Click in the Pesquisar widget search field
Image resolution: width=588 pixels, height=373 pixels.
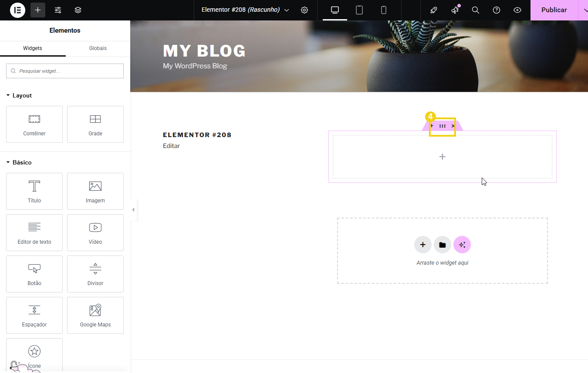coord(65,71)
